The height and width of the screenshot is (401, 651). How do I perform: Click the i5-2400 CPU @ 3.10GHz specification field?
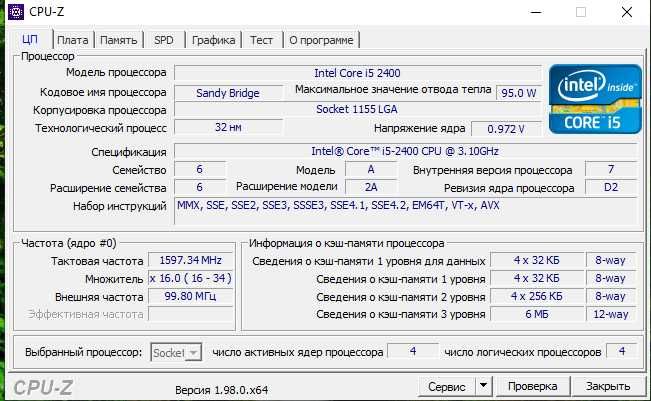pos(405,151)
